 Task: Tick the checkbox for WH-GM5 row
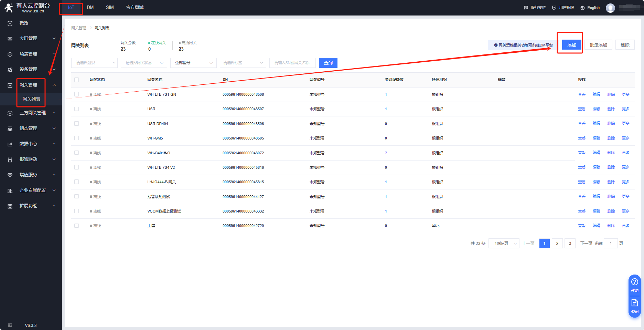pos(77,138)
